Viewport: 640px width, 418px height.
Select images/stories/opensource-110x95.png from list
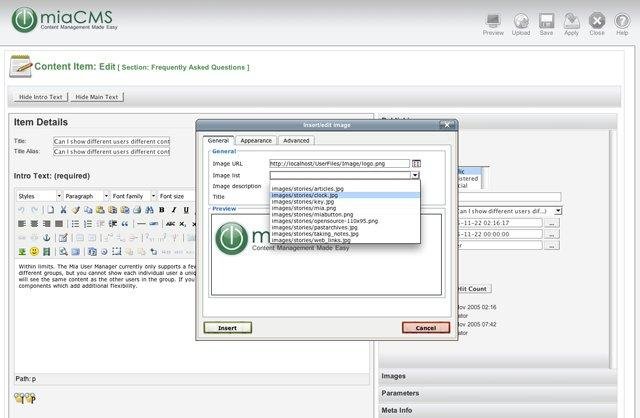point(345,221)
